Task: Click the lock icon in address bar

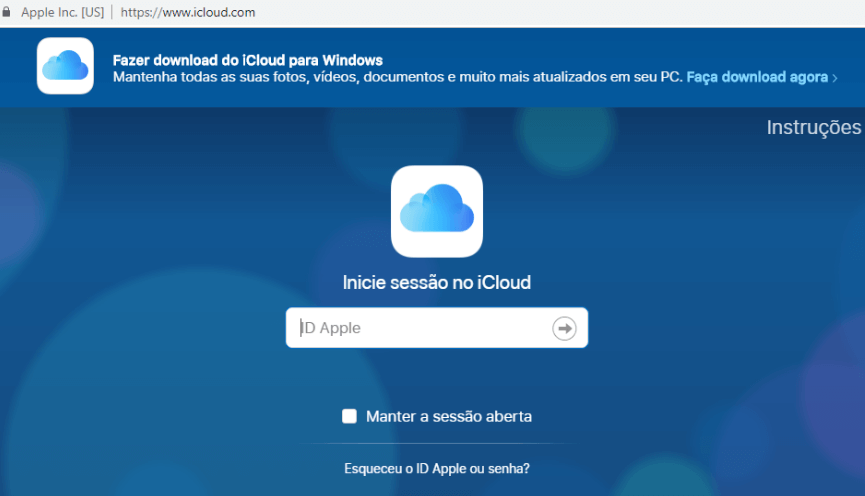Action: tap(6, 12)
